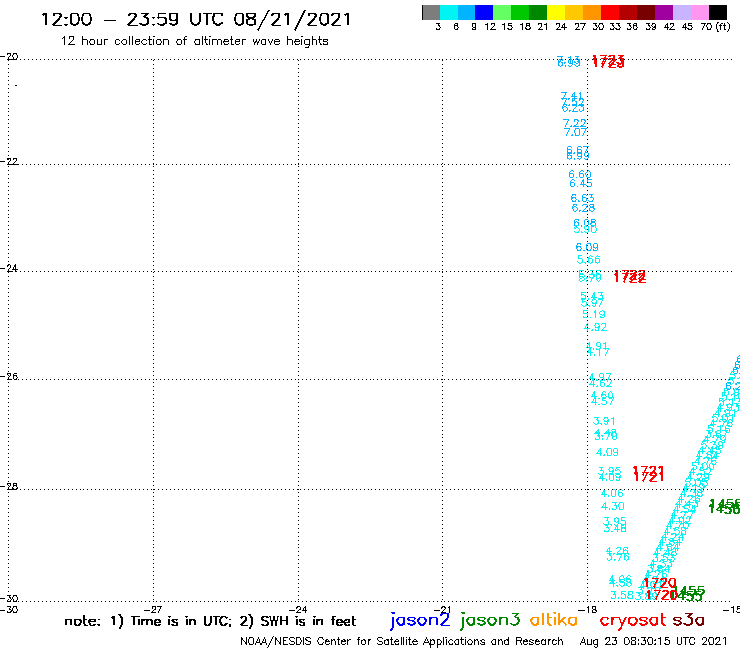The width and height of the screenshot is (740, 650).
Task: Click the gray swatch labeled 3
Action: pyautogui.click(x=431, y=12)
